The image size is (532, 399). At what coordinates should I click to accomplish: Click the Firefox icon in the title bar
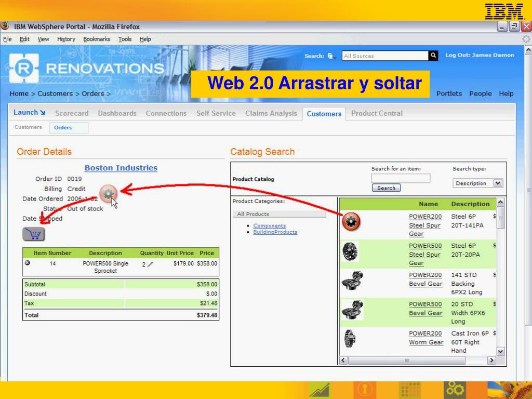(x=5, y=26)
